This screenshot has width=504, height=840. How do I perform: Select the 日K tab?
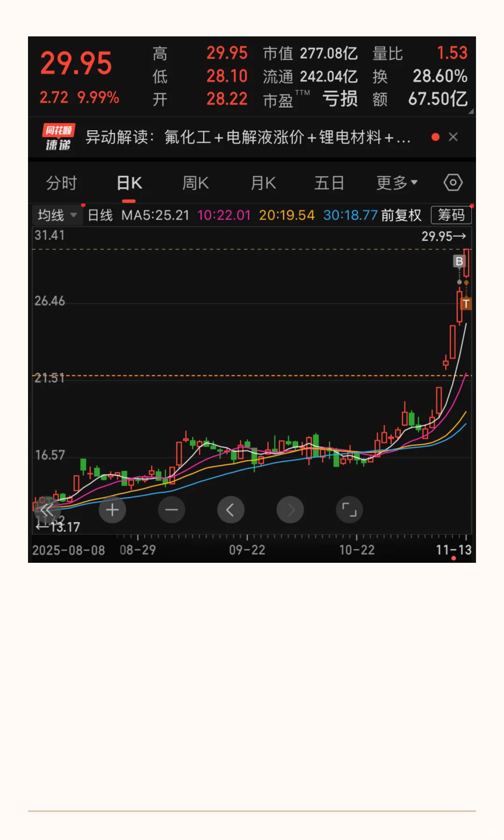pos(129,183)
